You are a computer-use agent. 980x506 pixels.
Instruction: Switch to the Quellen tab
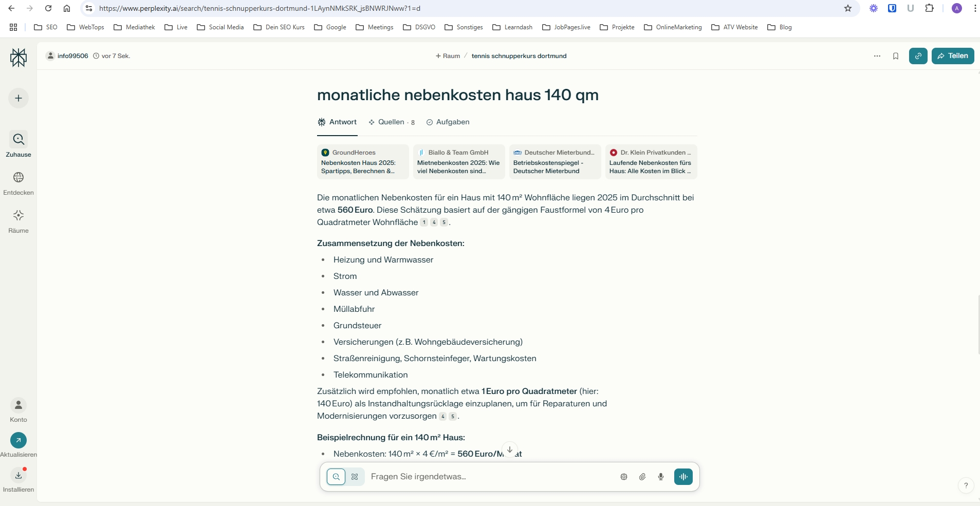(x=391, y=122)
